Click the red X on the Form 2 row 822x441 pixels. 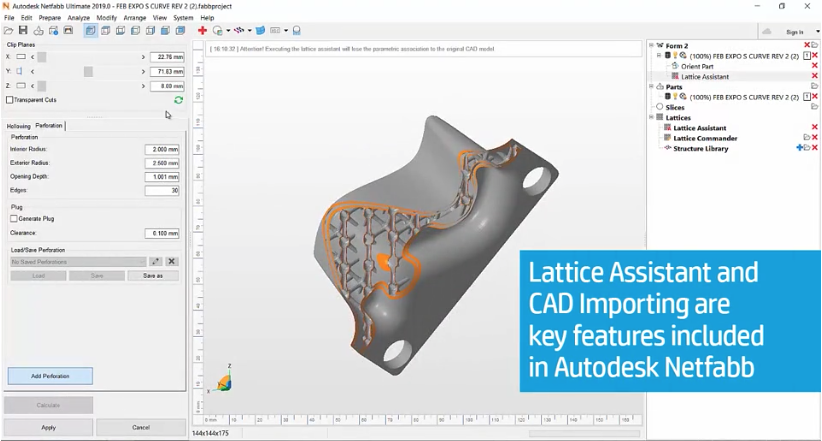807,45
